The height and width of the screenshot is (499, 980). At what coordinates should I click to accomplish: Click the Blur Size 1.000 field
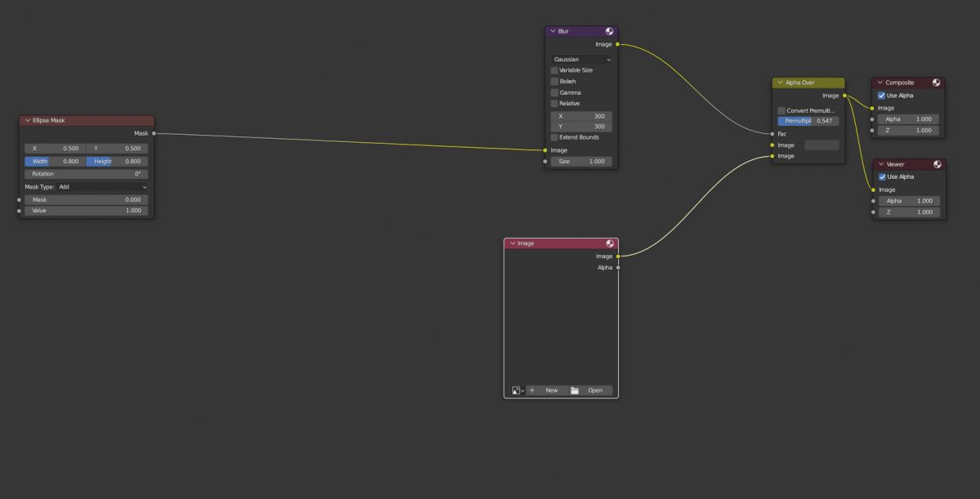coord(581,162)
